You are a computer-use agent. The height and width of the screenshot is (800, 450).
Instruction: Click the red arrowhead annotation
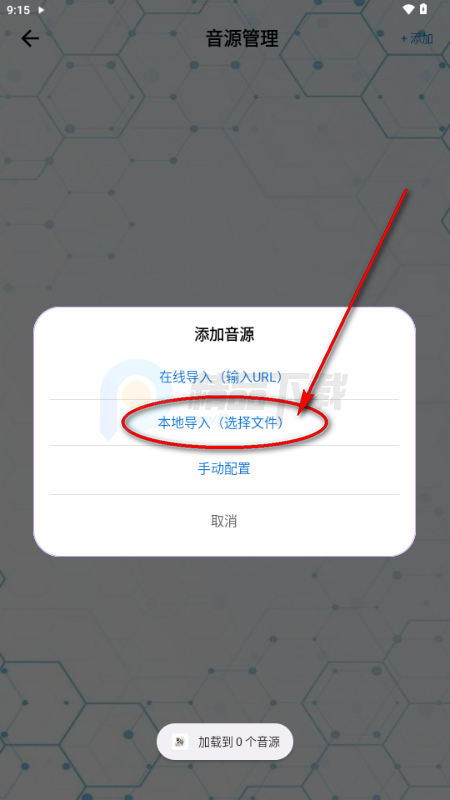(x=306, y=401)
